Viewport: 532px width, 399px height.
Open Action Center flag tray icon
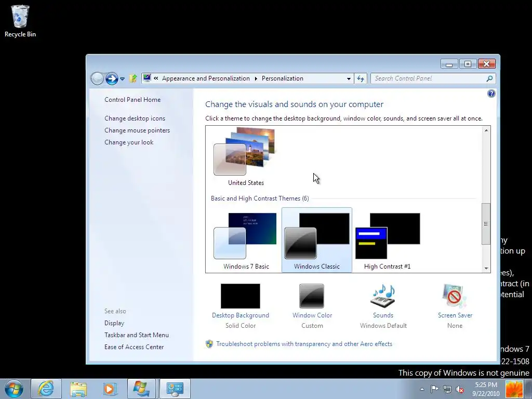(434, 389)
